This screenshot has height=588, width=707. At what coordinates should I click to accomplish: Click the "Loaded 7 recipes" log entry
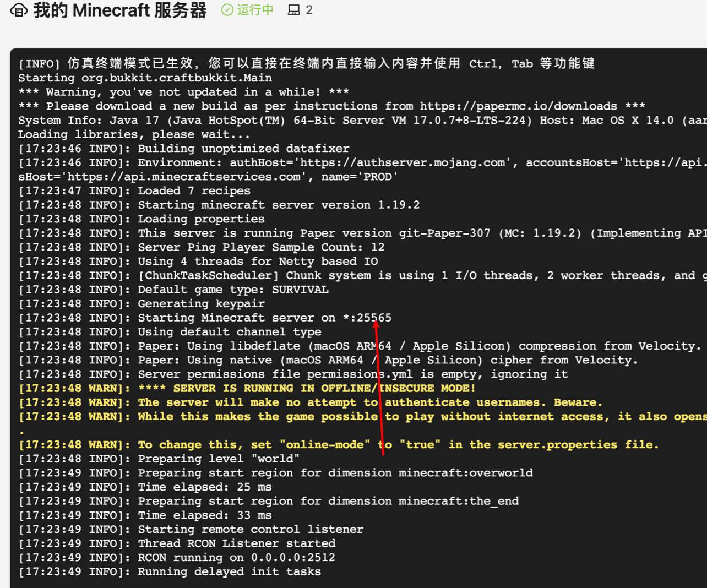click(194, 190)
